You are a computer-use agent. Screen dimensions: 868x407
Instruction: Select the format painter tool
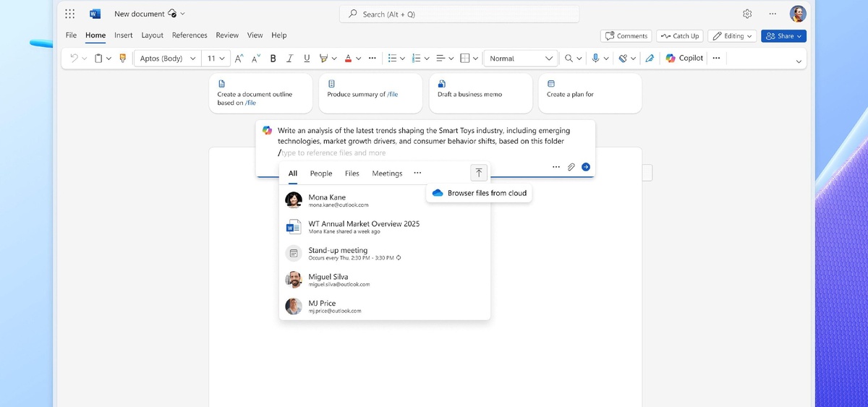(x=122, y=59)
